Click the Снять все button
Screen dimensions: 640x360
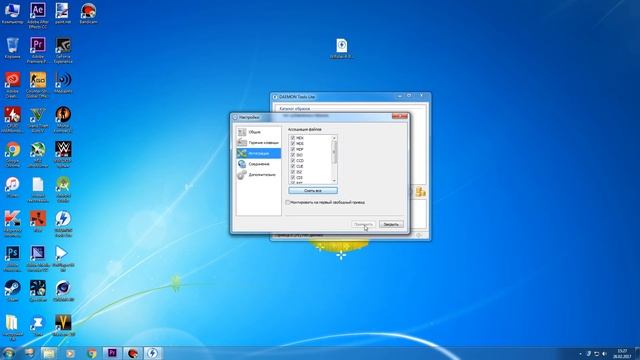[313, 191]
